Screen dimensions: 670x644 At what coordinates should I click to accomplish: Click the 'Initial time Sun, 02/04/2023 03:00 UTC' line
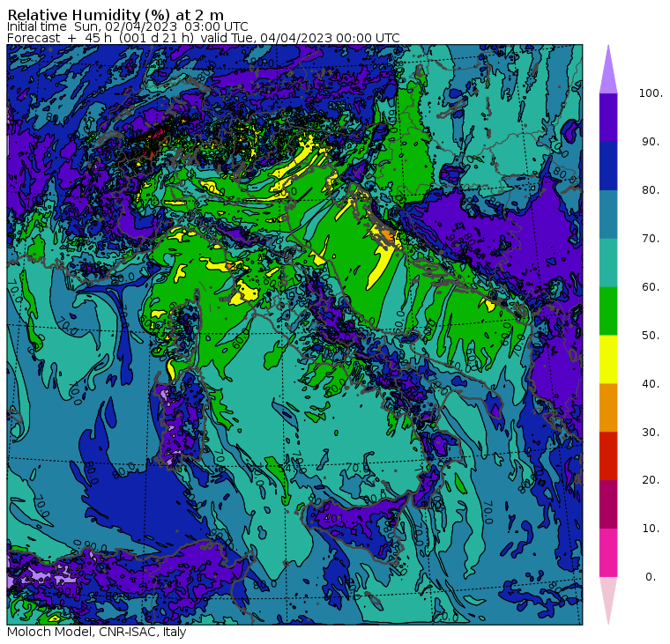click(x=127, y=26)
